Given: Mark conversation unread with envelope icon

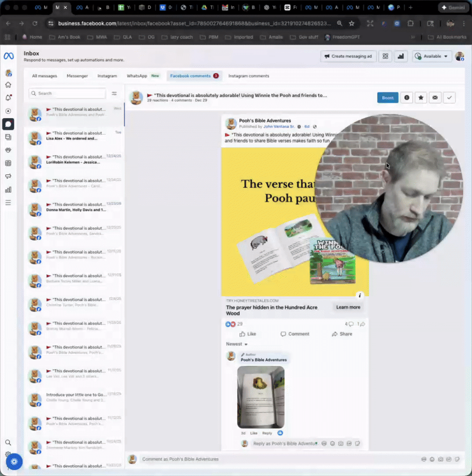Looking at the screenshot, I should pyautogui.click(x=435, y=98).
